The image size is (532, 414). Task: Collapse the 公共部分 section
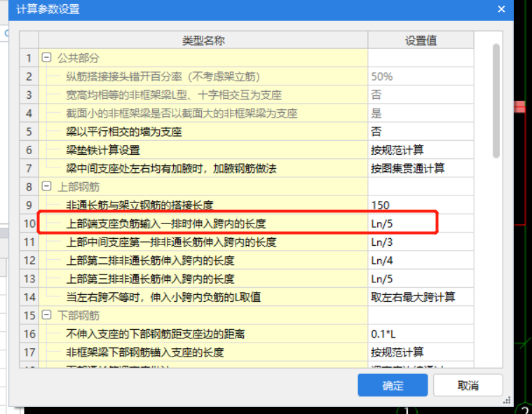pyautogui.click(x=47, y=58)
